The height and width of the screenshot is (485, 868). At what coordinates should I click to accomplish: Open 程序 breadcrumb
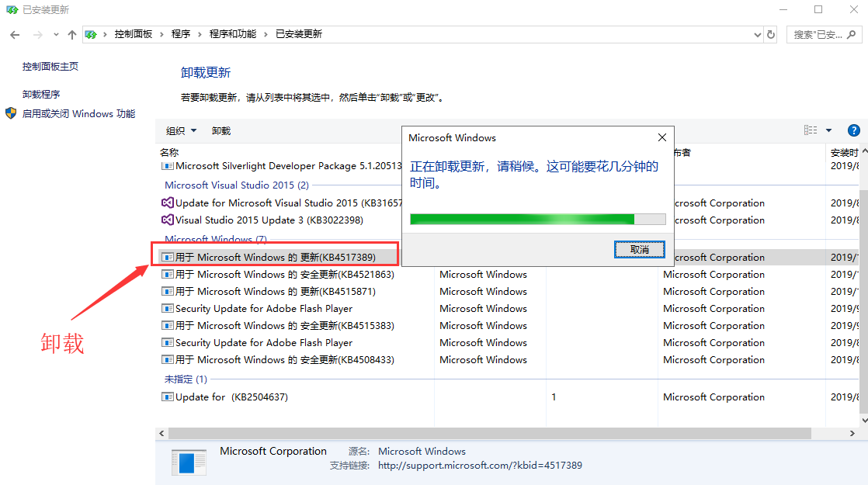coord(181,34)
